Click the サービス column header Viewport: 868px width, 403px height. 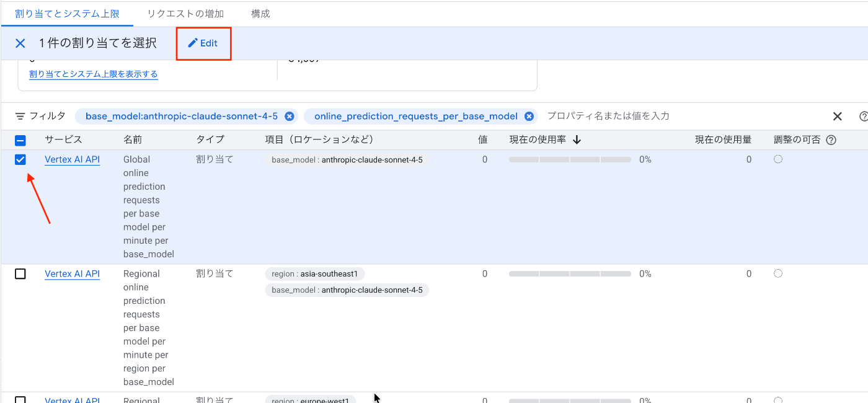[63, 139]
